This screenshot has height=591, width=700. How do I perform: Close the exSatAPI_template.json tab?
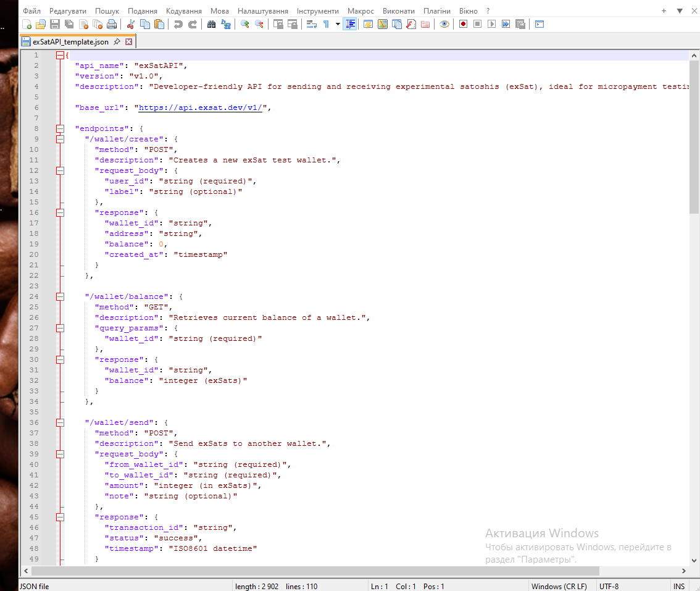128,41
